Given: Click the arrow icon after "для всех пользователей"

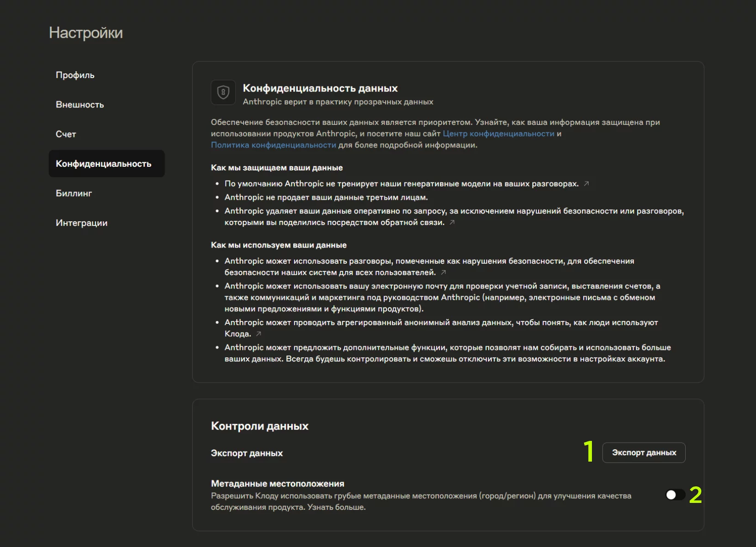Looking at the screenshot, I should point(443,272).
